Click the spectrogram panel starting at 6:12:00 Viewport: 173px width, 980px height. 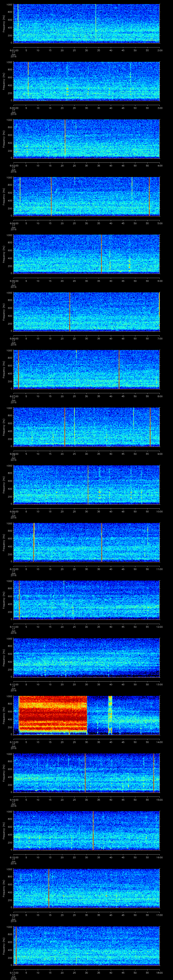coord(87,658)
